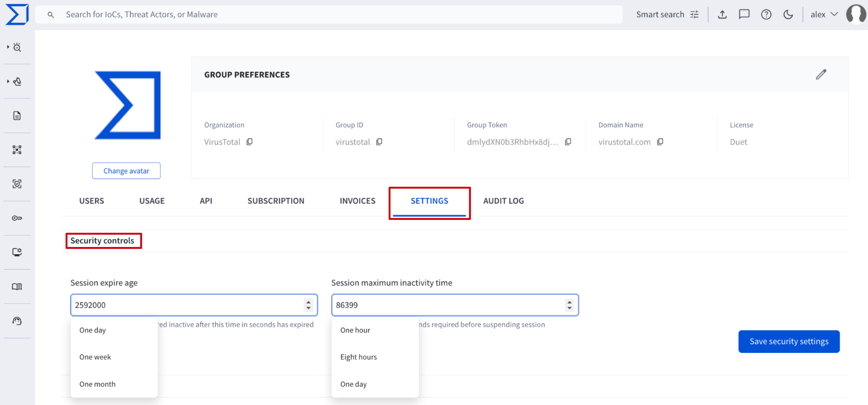The image size is (868, 405).
Task: Click the Session expire age stepper arrows
Action: coord(308,305)
